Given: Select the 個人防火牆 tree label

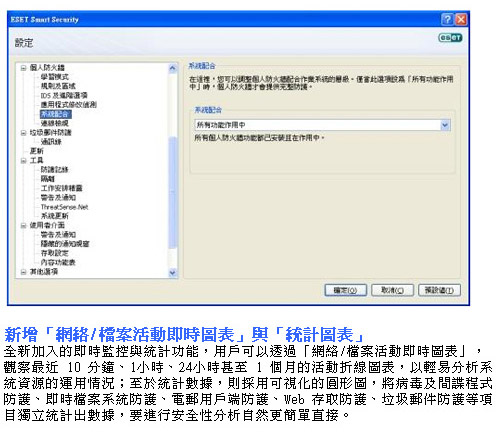Looking at the screenshot, I should tap(47, 68).
